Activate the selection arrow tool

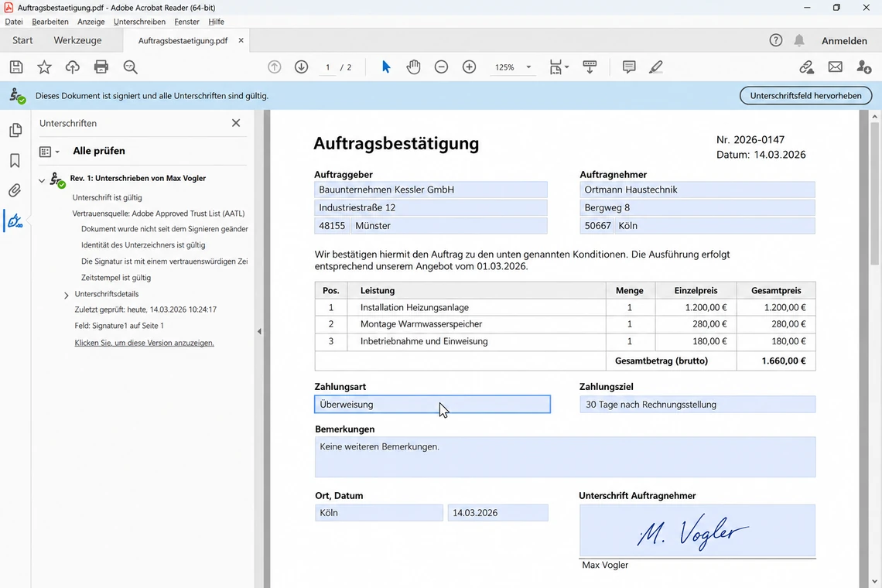coord(386,67)
